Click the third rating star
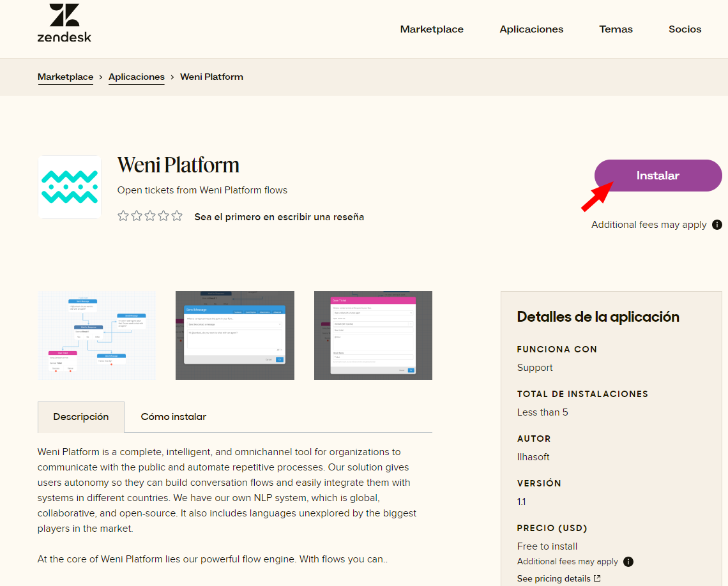 click(150, 216)
